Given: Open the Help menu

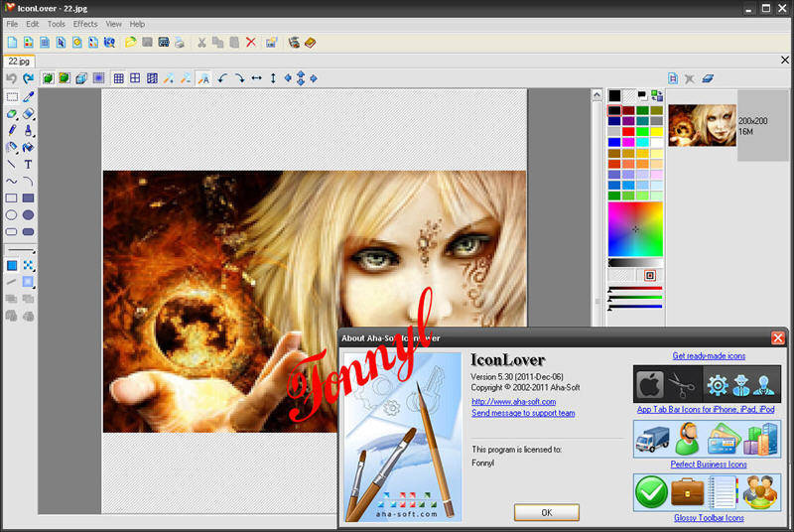Looking at the screenshot, I should pyautogui.click(x=137, y=24).
